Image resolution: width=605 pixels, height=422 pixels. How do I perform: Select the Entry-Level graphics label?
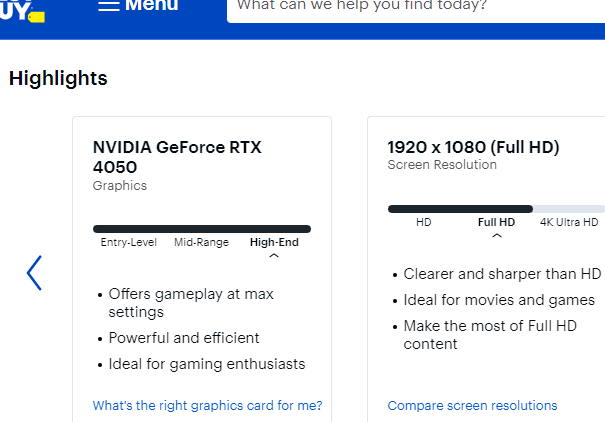[129, 242]
